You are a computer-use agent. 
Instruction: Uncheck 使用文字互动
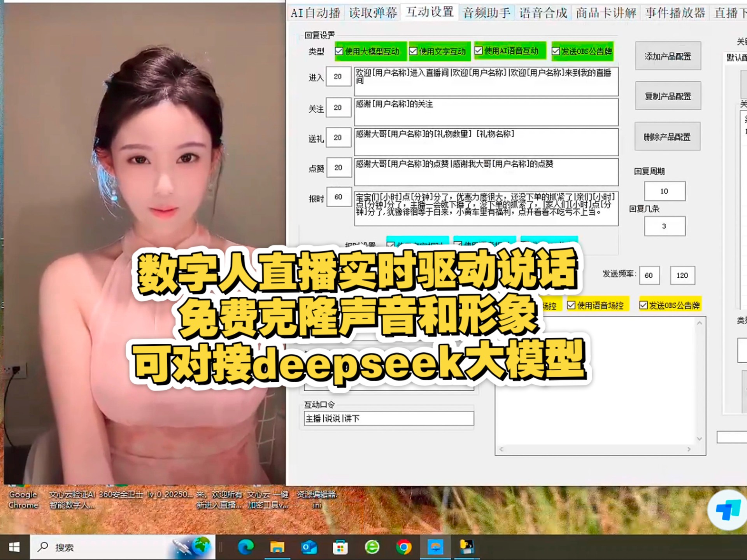coord(413,51)
